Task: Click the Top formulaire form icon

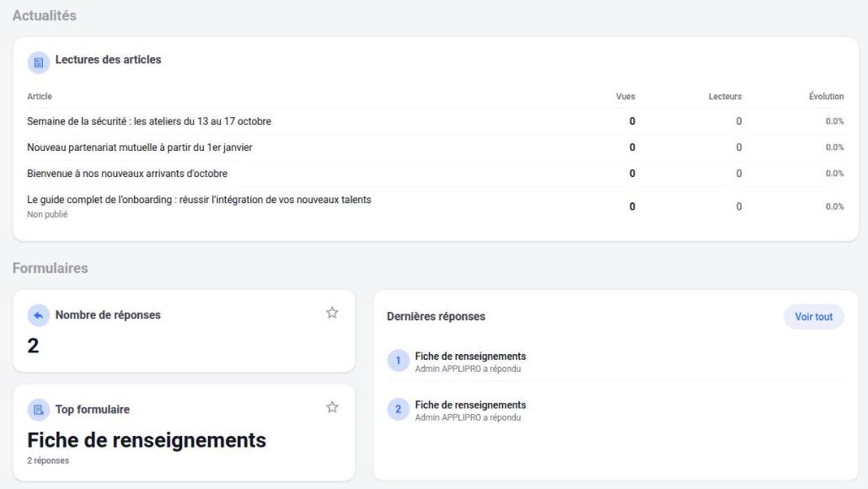Action: (39, 410)
